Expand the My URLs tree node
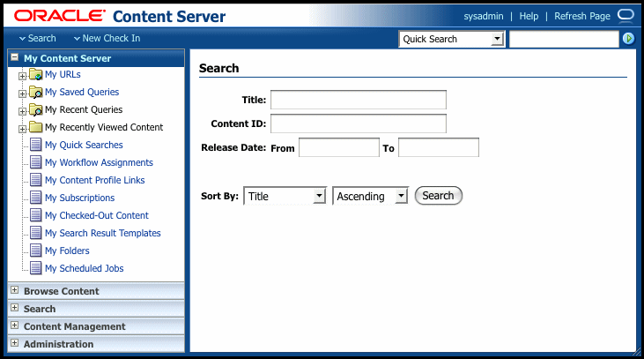 coord(22,76)
